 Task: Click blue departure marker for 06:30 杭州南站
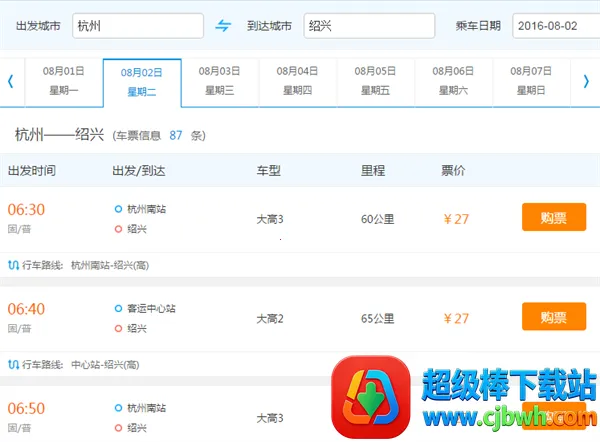[118, 209]
